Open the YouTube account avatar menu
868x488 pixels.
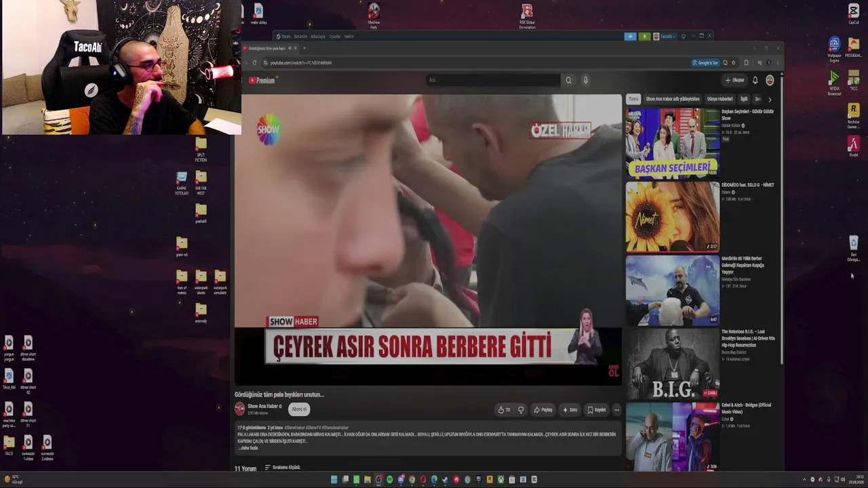[x=770, y=81]
